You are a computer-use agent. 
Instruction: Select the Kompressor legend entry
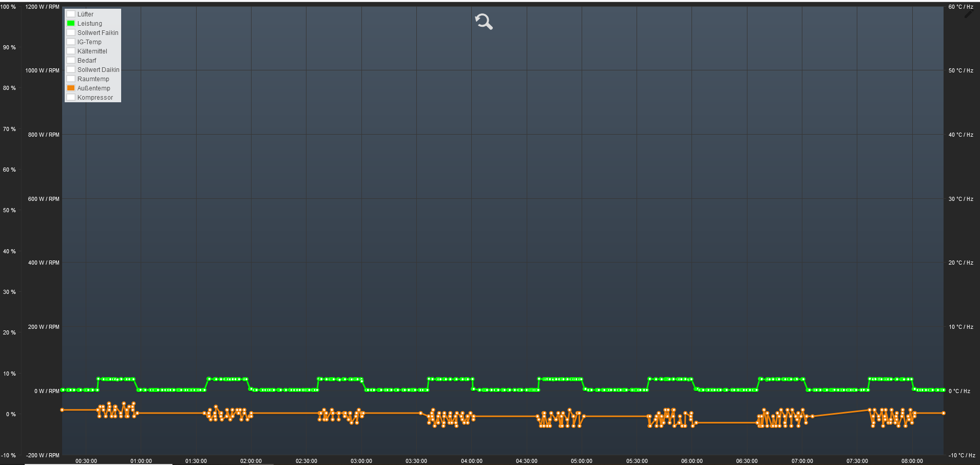[95, 98]
